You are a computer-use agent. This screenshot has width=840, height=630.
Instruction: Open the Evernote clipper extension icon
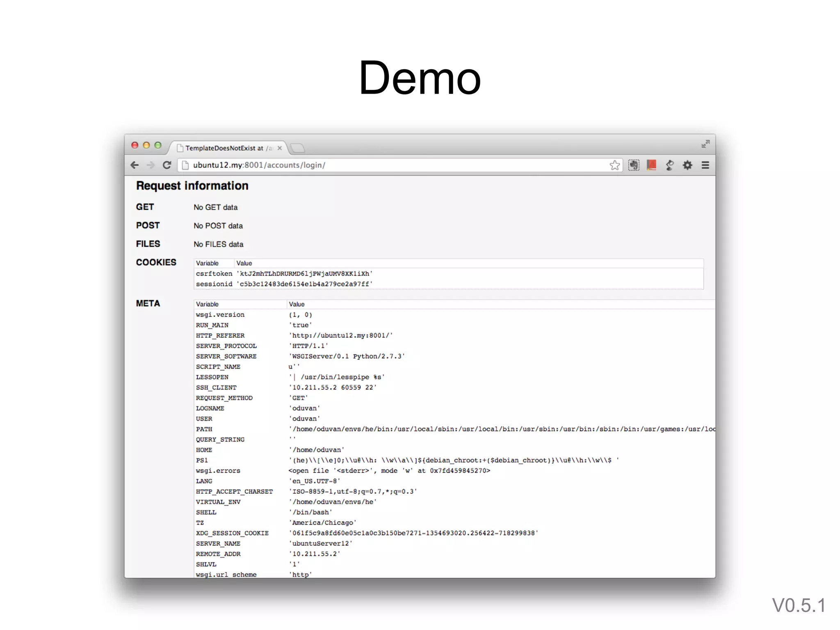pos(634,165)
